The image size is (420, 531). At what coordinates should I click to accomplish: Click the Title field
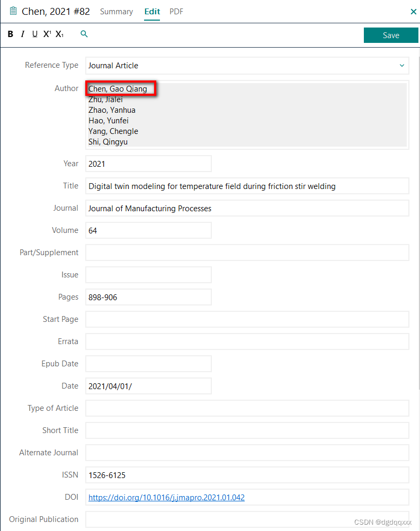click(x=247, y=186)
